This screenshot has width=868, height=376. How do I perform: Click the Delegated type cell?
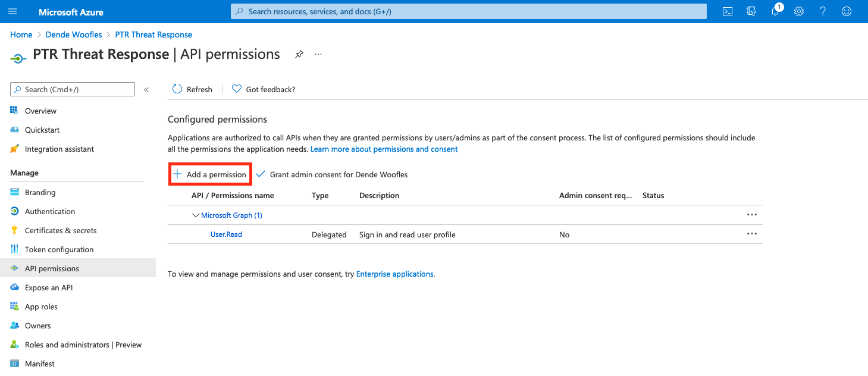[x=329, y=234]
